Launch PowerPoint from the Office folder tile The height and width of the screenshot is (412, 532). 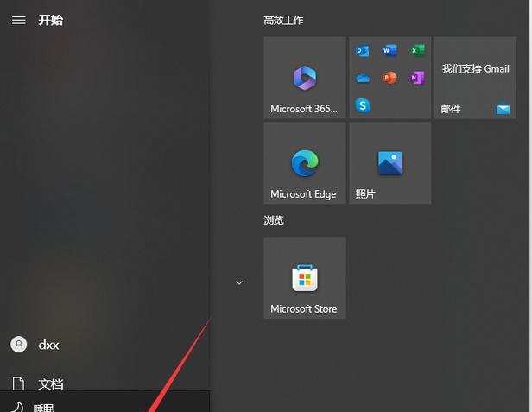[389, 78]
